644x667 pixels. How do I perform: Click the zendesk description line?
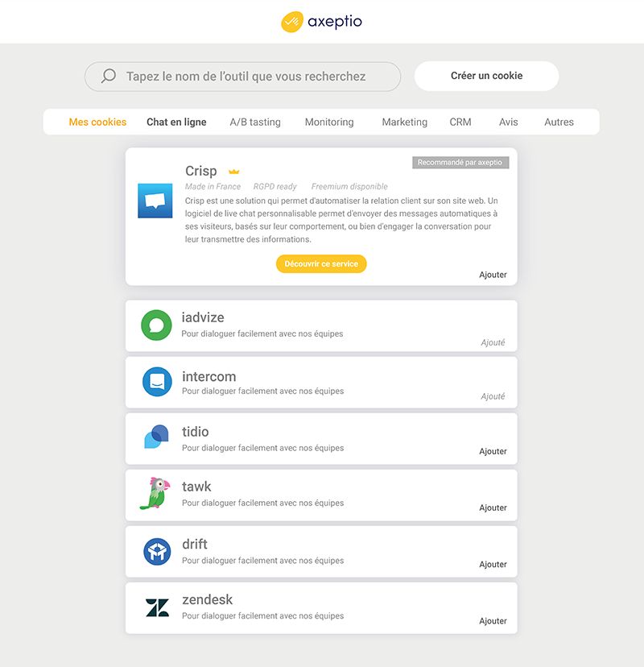[262, 616]
